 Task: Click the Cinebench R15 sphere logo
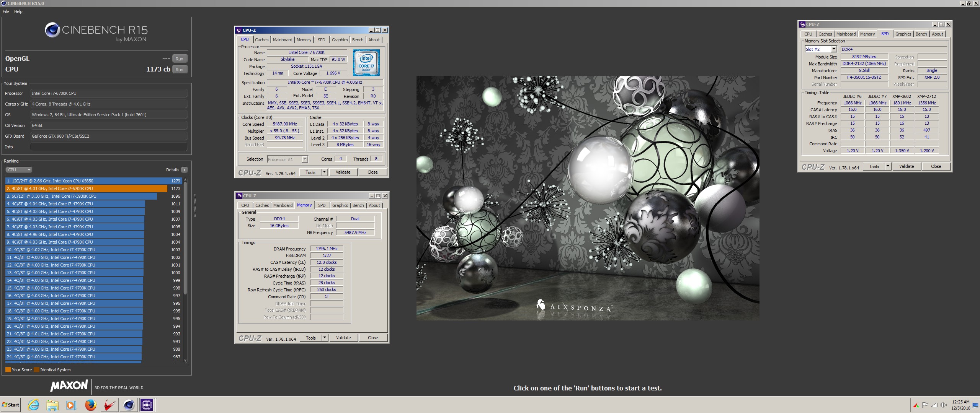pyautogui.click(x=52, y=30)
